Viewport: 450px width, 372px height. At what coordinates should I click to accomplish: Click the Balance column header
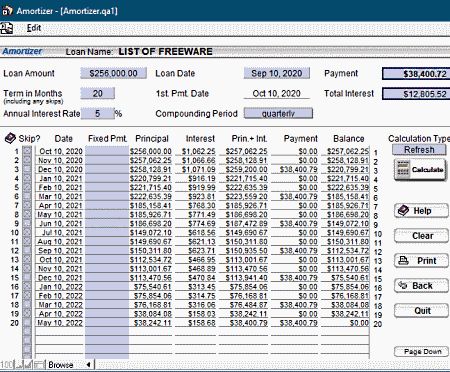click(x=349, y=138)
